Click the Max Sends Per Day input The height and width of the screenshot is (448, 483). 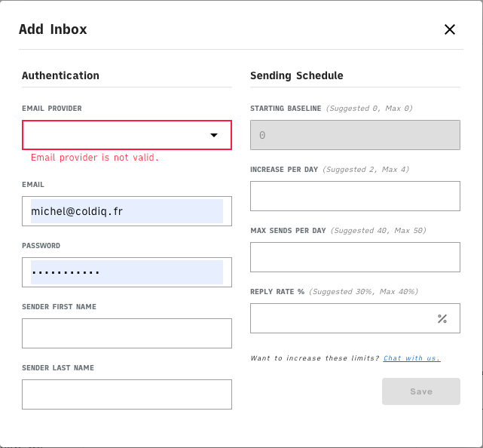(x=355, y=257)
